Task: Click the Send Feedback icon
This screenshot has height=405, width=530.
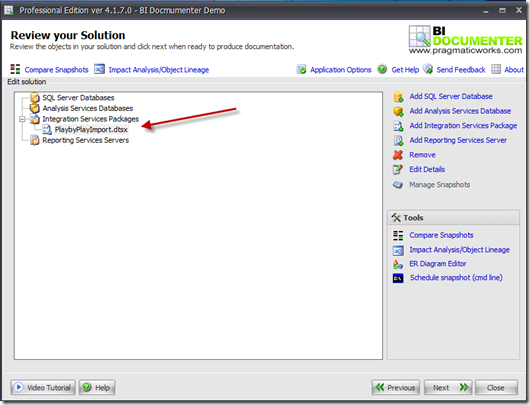Action: pos(428,69)
